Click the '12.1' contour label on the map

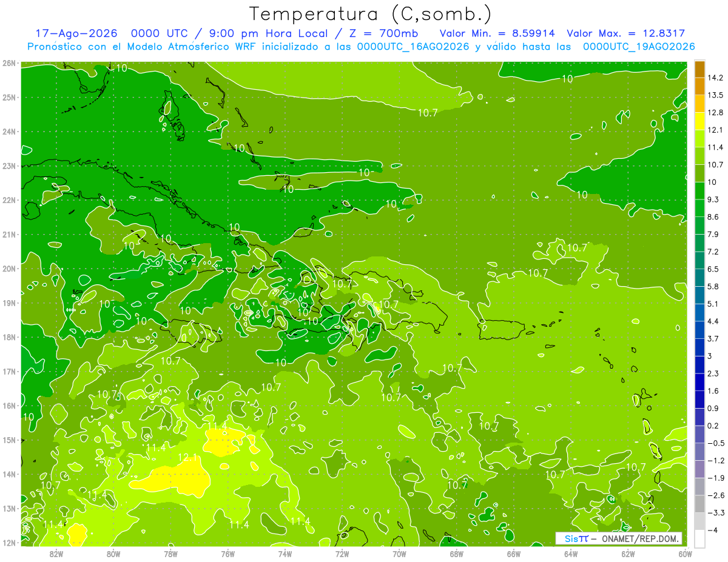point(187,457)
